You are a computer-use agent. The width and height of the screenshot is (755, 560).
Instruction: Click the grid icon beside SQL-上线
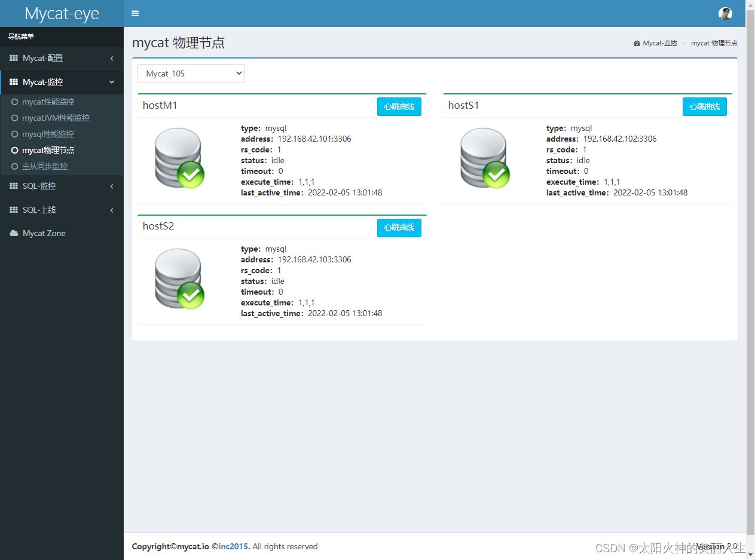pyautogui.click(x=14, y=210)
